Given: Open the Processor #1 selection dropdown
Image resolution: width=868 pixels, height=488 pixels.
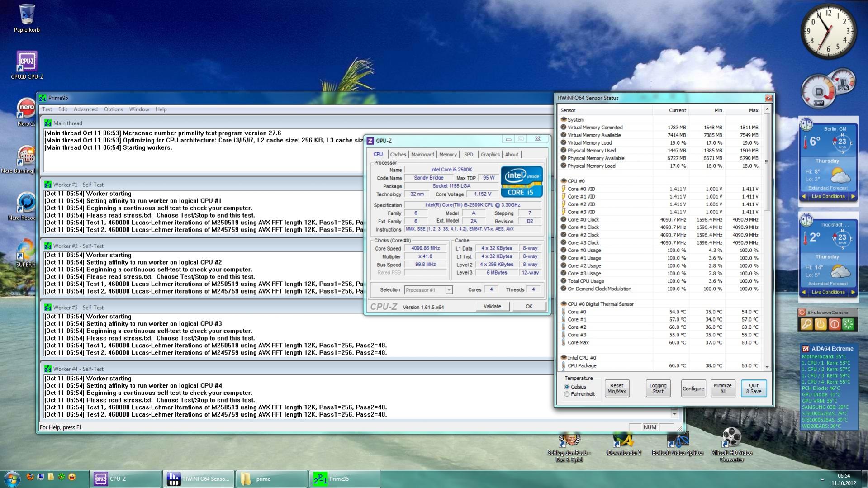Looking at the screenshot, I should [x=428, y=290].
